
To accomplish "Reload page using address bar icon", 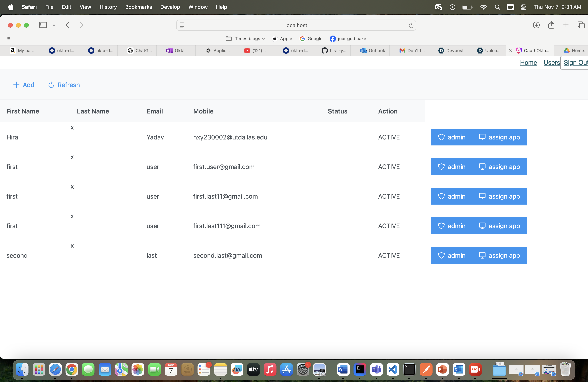I will 411,25.
